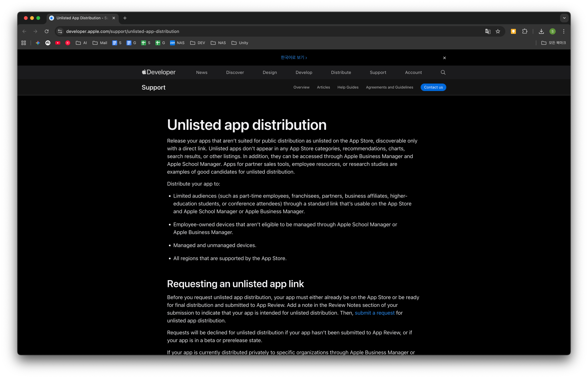The width and height of the screenshot is (588, 378).
Task: Go to Support Overview
Action: coord(301,87)
